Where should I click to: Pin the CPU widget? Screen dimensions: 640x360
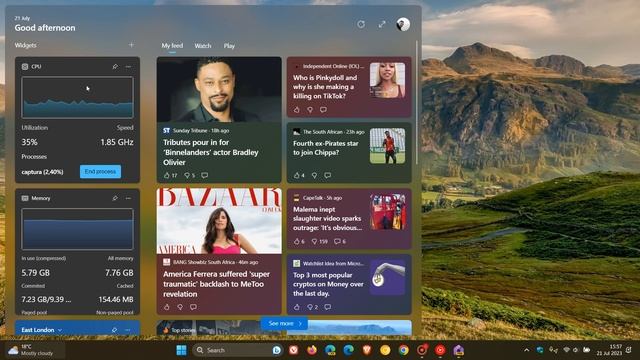[x=115, y=67]
